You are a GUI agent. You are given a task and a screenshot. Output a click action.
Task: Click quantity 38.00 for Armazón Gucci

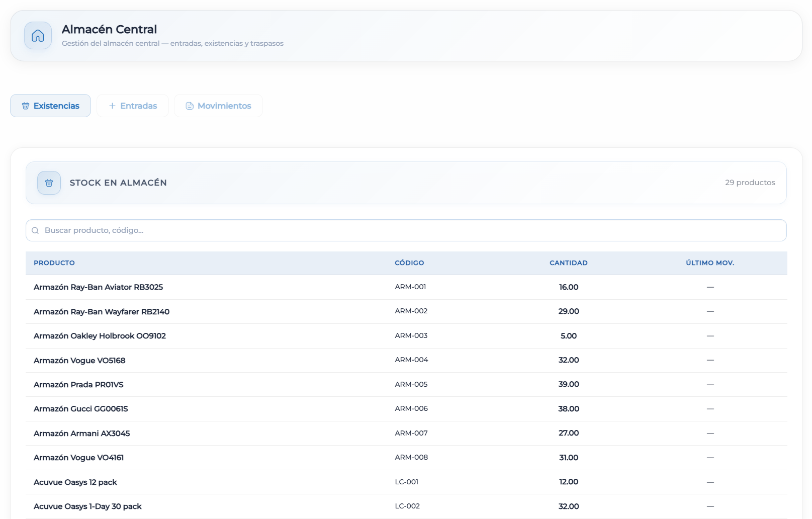[x=568, y=409]
